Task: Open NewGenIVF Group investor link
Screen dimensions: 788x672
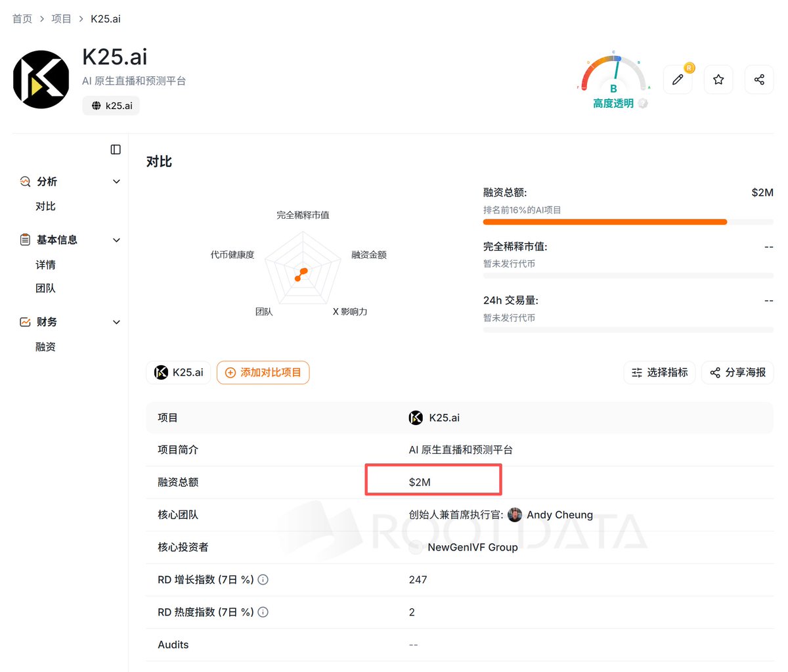Action: pyautogui.click(x=473, y=547)
